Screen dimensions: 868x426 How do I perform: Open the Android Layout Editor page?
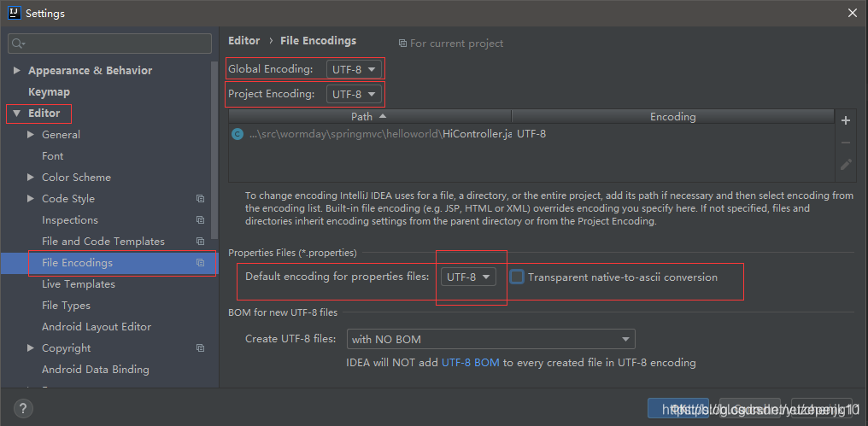coord(97,327)
